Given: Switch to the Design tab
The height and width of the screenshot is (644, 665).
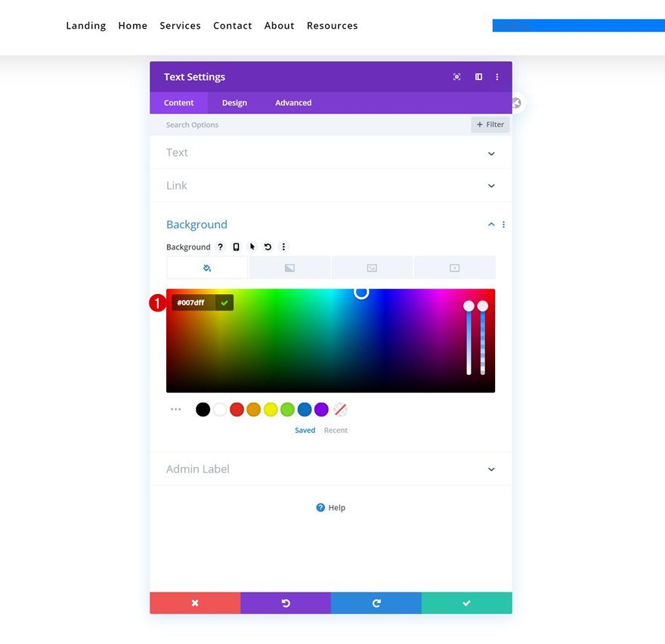Looking at the screenshot, I should coord(234,103).
